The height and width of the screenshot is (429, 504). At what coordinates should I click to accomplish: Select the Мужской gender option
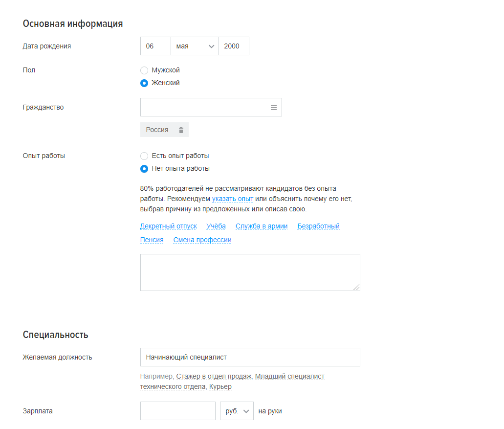point(144,70)
